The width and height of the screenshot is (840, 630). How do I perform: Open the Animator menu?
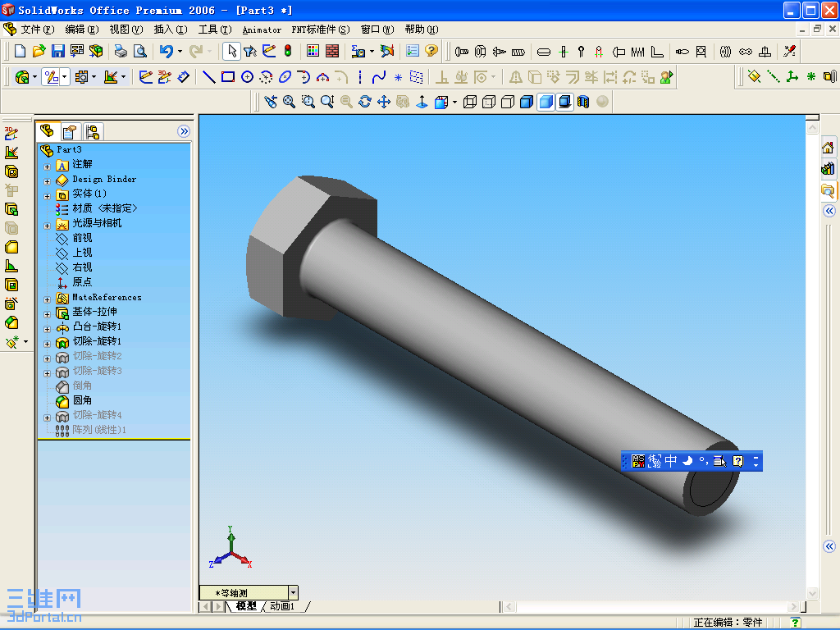coord(262,30)
